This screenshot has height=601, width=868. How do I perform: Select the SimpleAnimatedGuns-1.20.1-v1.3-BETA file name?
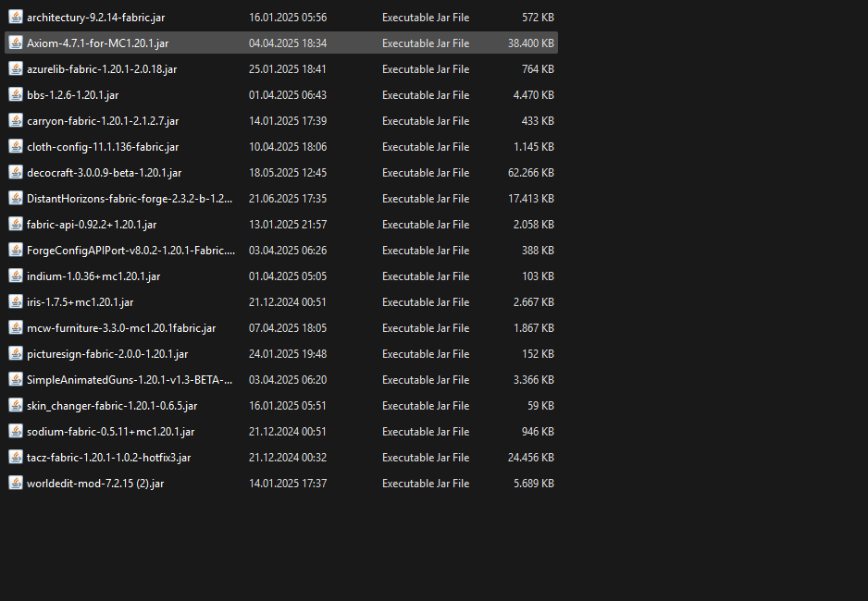tap(130, 380)
